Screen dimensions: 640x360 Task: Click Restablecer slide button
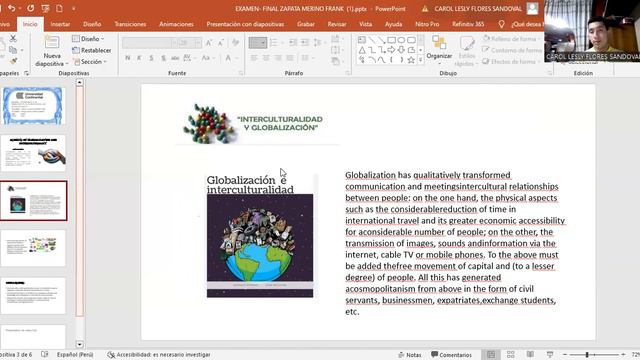[91, 50]
